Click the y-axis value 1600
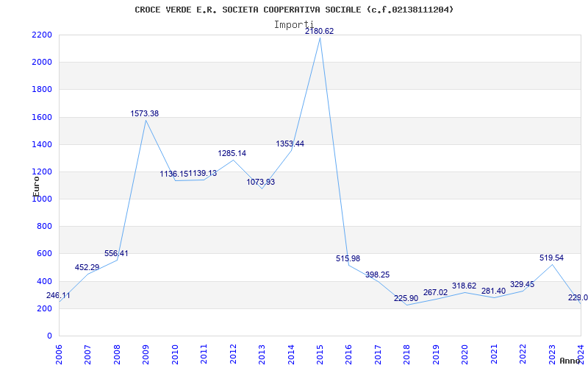Image resolution: width=588 pixels, height=368 pixels. (x=41, y=117)
